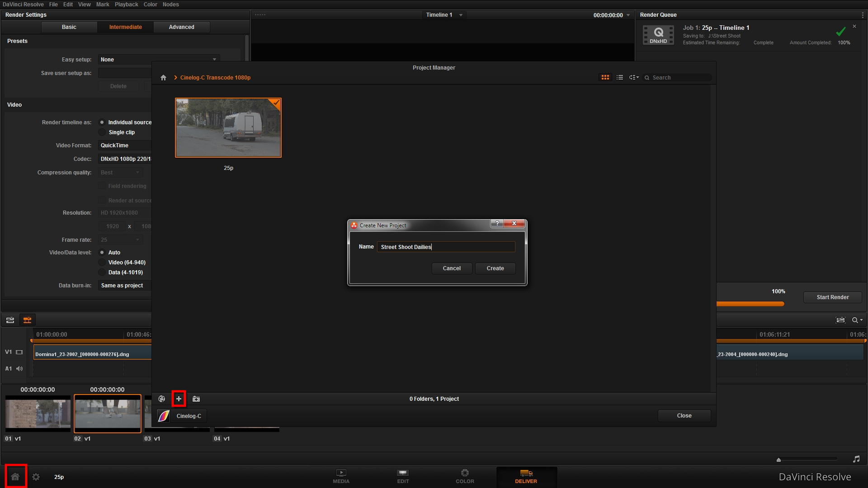Screen dimensions: 868x488
Task: Open the View menu
Action: pos(85,5)
